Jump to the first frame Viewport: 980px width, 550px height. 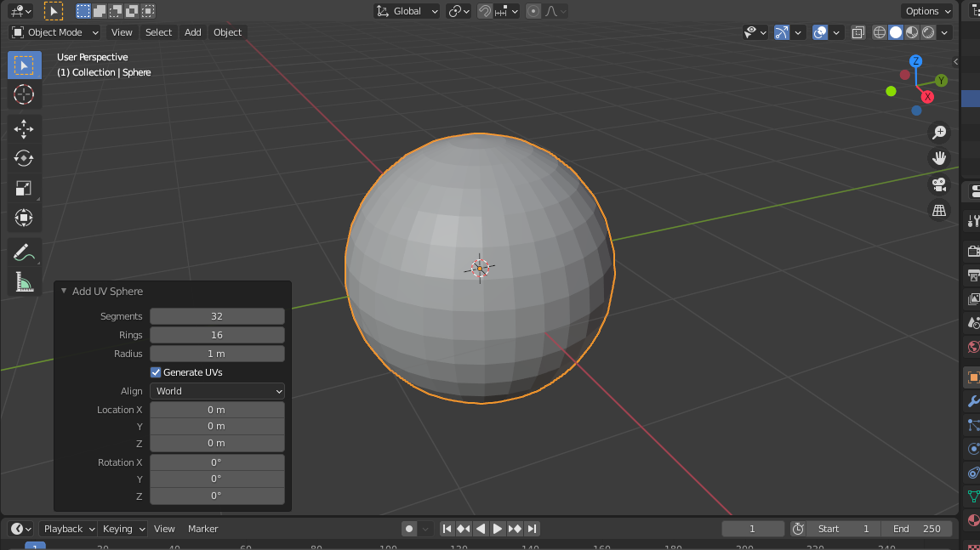tap(447, 529)
